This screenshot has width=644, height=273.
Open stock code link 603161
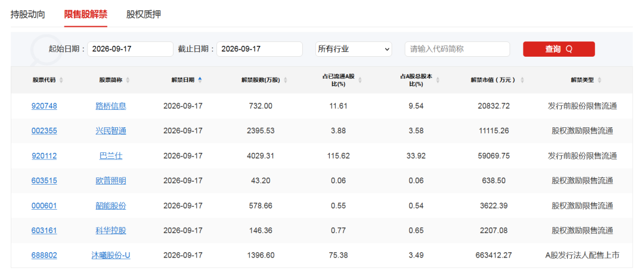point(44,230)
